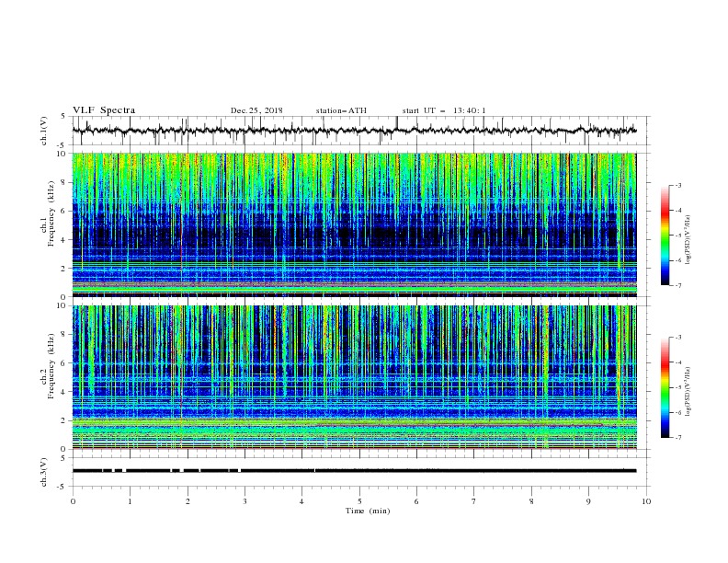
Task: Click the ch.2 "Frequency (kHz)" axis label
Action: (x=51, y=366)
